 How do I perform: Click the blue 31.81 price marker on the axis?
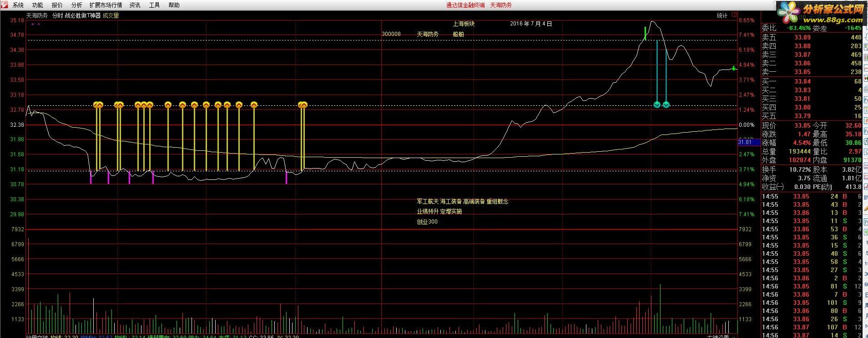tap(749, 142)
